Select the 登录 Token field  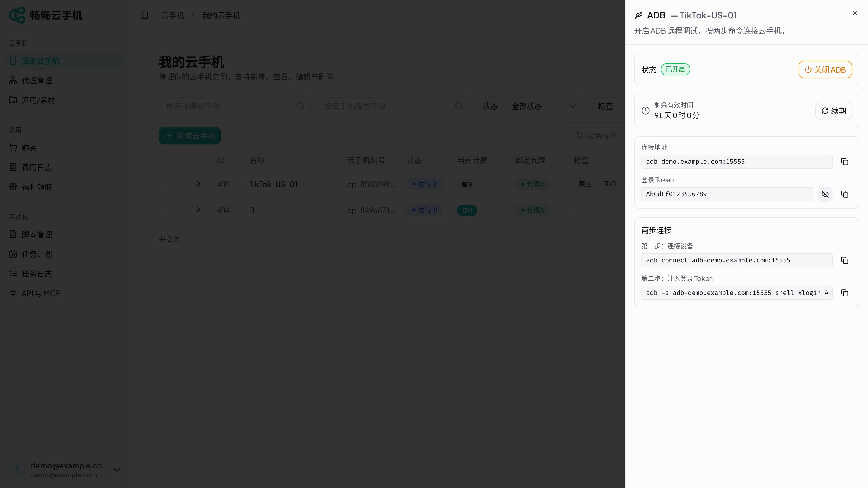pyautogui.click(x=727, y=194)
